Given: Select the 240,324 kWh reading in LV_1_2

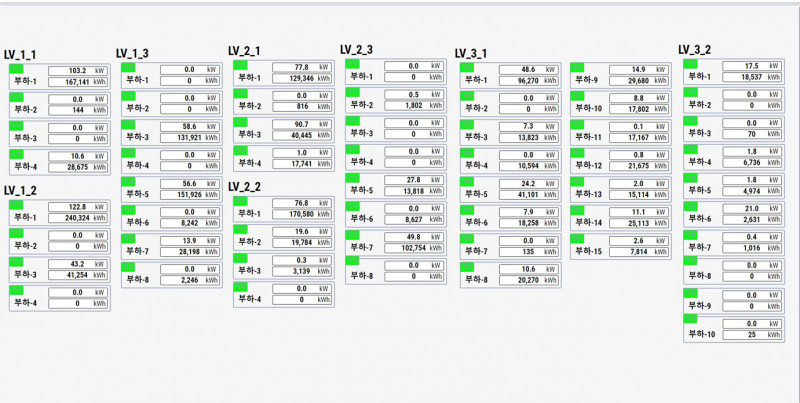Looking at the screenshot, I should [78, 217].
